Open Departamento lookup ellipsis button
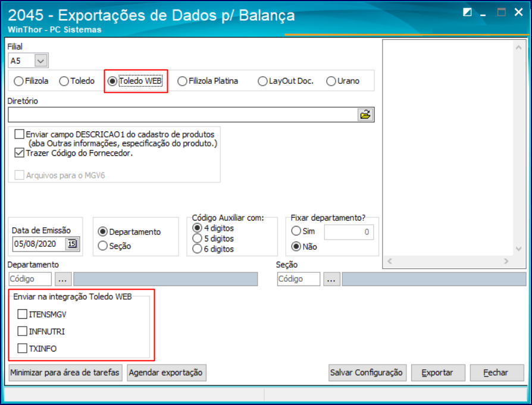Image resolution: width=532 pixels, height=405 pixels. (63, 279)
